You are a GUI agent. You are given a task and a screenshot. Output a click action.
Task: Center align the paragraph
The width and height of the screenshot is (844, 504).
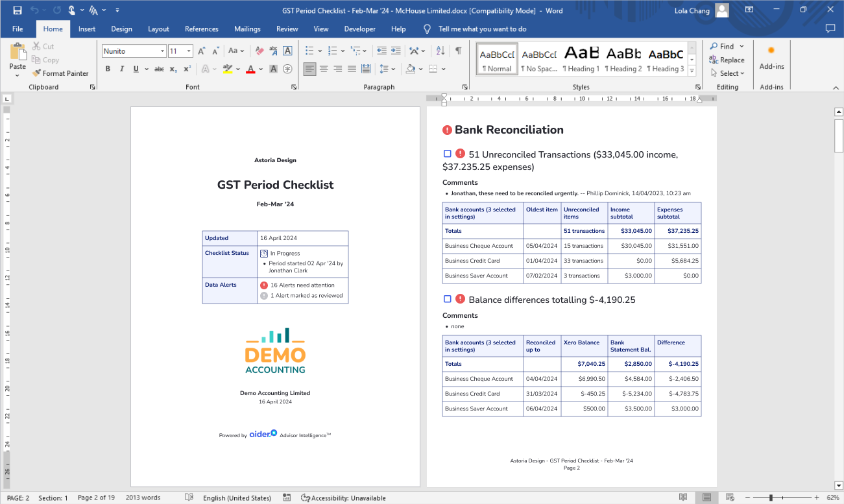click(x=324, y=69)
